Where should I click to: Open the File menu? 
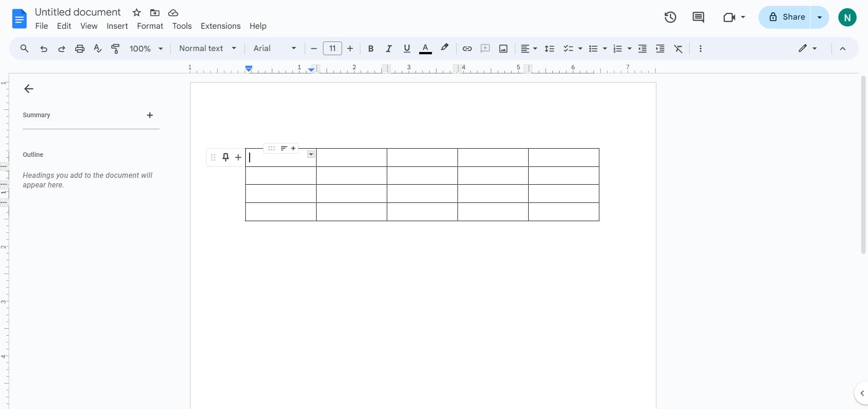point(42,26)
